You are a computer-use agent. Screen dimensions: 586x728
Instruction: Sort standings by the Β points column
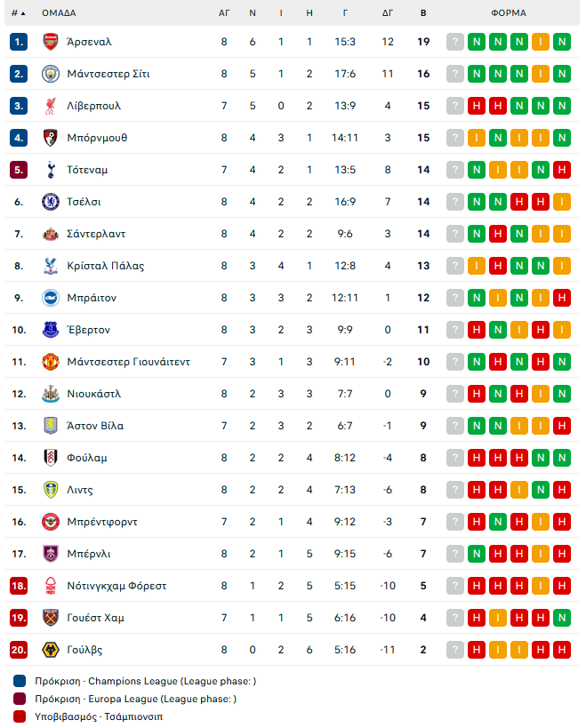click(423, 13)
